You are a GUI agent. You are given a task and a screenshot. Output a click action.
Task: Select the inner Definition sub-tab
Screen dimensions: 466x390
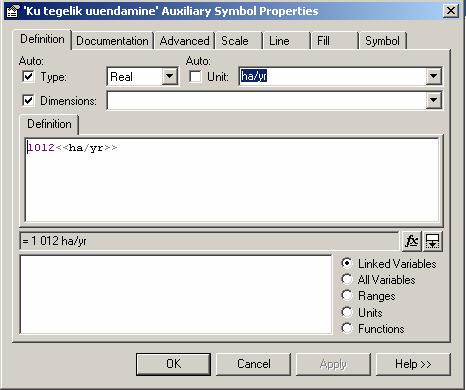click(x=49, y=124)
